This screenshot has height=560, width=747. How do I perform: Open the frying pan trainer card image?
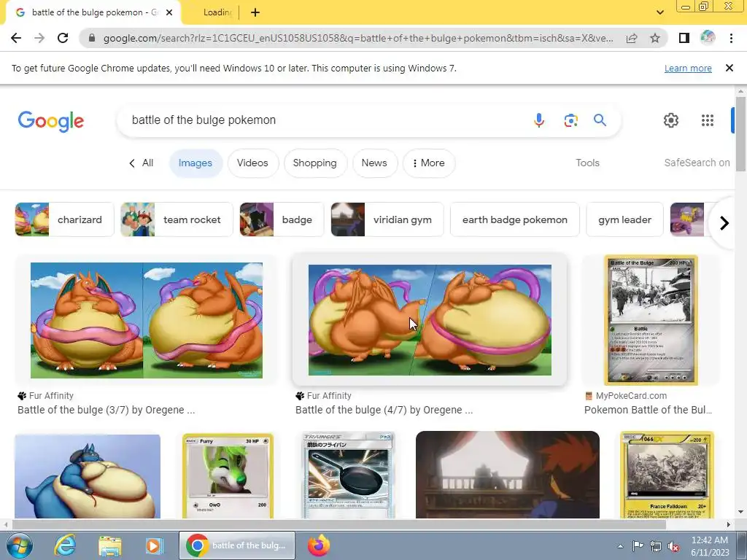[x=348, y=475]
